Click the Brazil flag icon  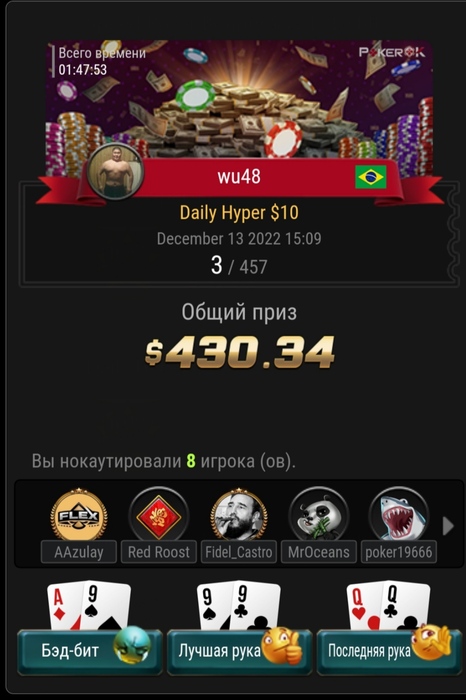tap(370, 177)
